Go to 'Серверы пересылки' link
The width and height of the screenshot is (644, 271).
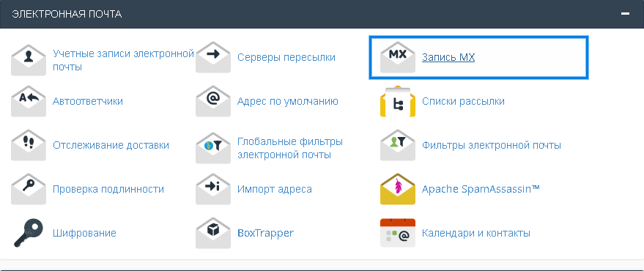[286, 57]
